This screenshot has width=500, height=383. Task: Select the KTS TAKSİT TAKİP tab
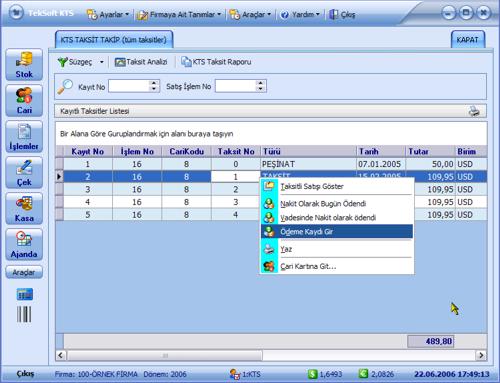pyautogui.click(x=114, y=40)
